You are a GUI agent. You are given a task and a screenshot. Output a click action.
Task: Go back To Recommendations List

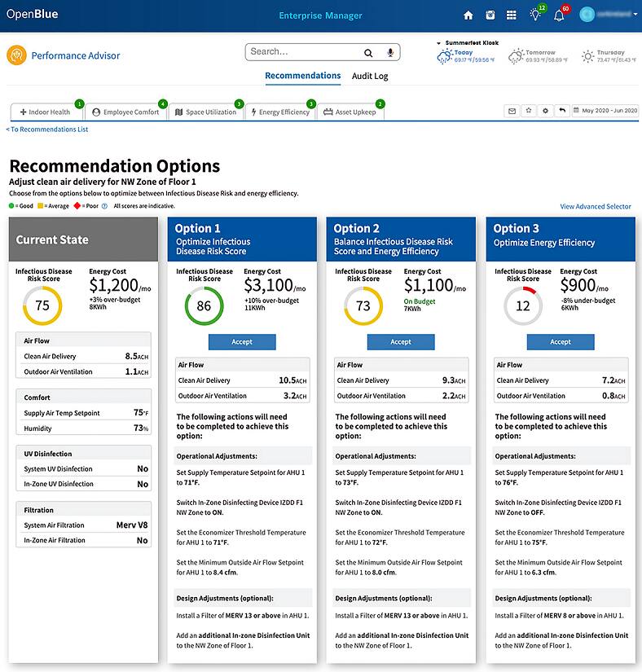[47, 130]
